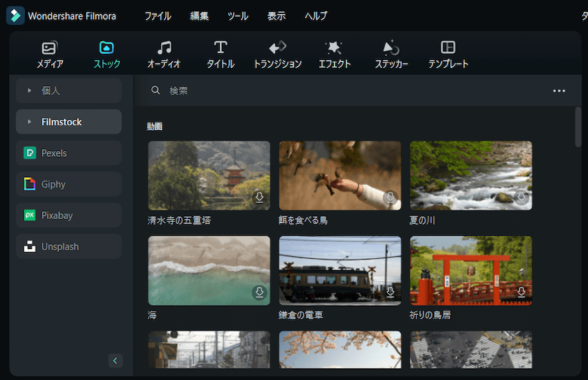Select the Pexels source label
Screen dimensions: 588x380
(x=54, y=153)
